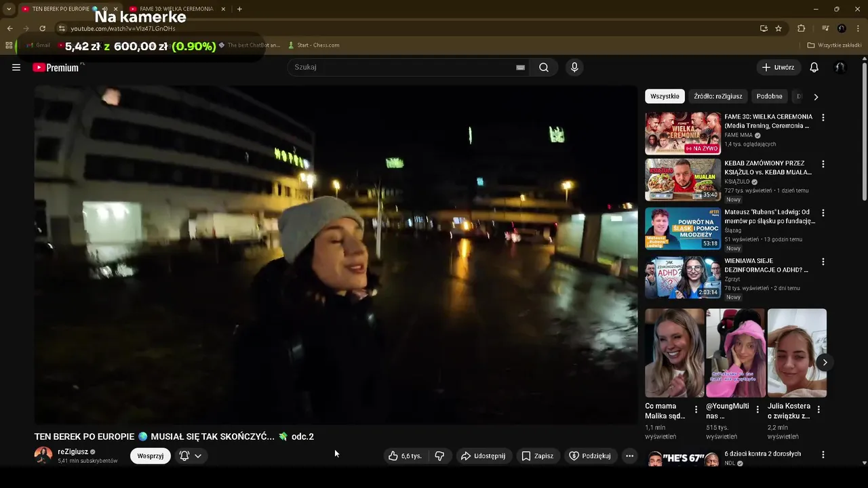Show next Shorts with arrow

(x=825, y=363)
